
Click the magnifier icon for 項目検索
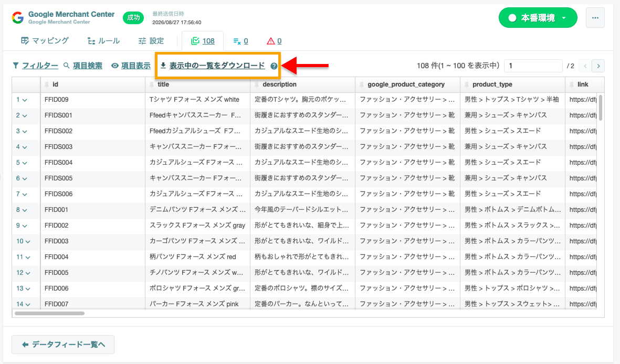[x=67, y=66]
